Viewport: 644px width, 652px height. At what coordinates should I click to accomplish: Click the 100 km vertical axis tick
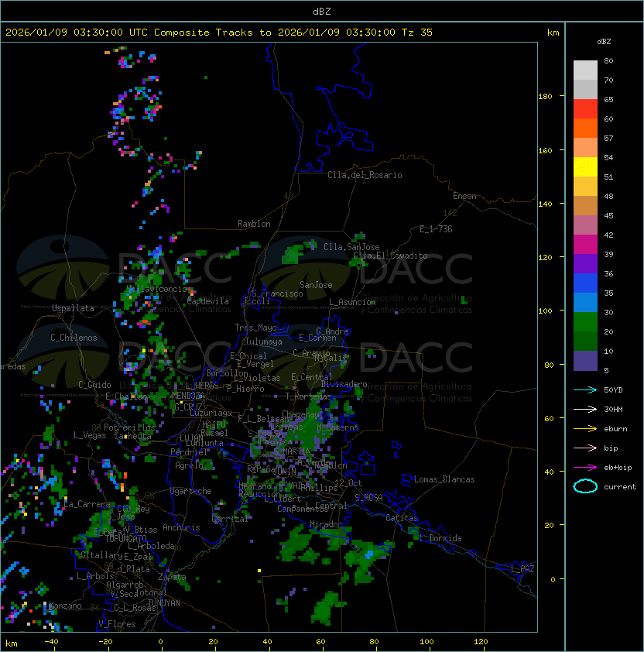(x=545, y=311)
